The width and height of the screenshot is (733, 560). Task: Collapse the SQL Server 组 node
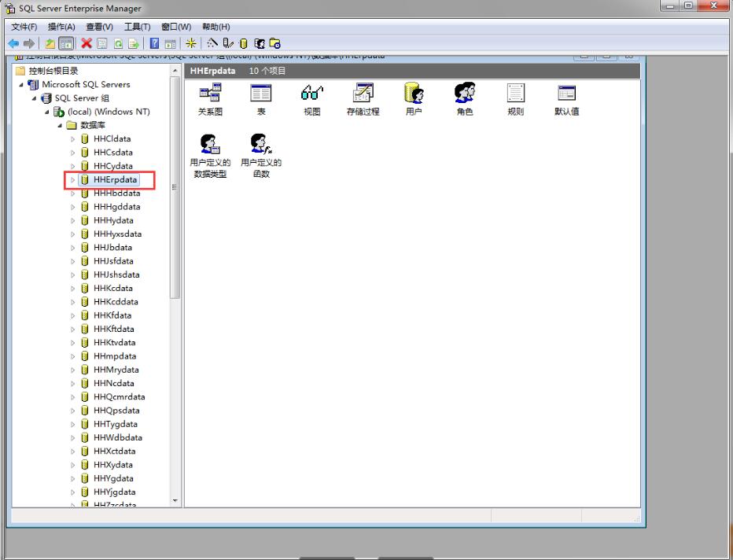tap(34, 98)
